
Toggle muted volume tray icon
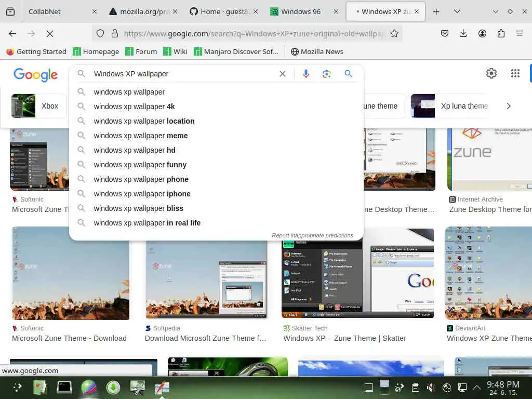(431, 388)
